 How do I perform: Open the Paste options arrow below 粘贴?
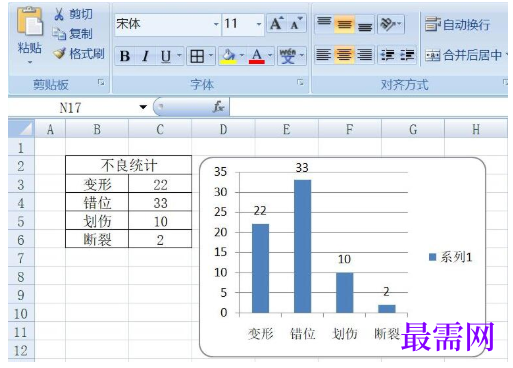[x=30, y=62]
